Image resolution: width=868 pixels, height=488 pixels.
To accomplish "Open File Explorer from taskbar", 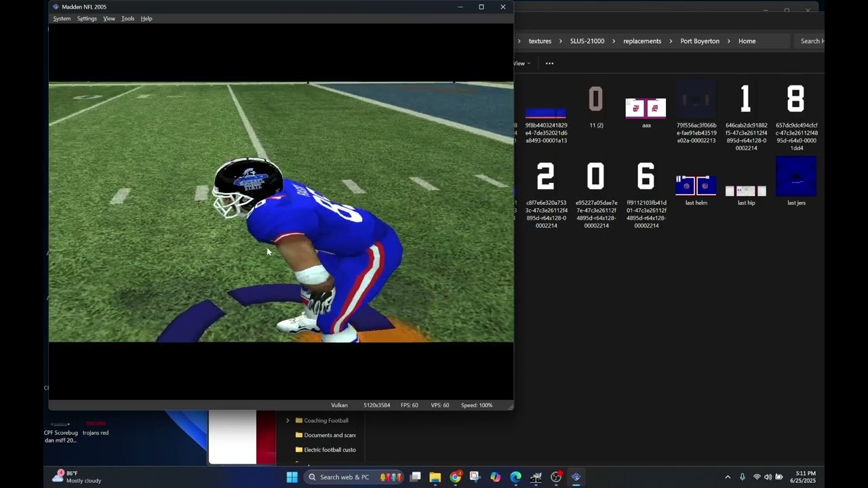I will tap(435, 477).
